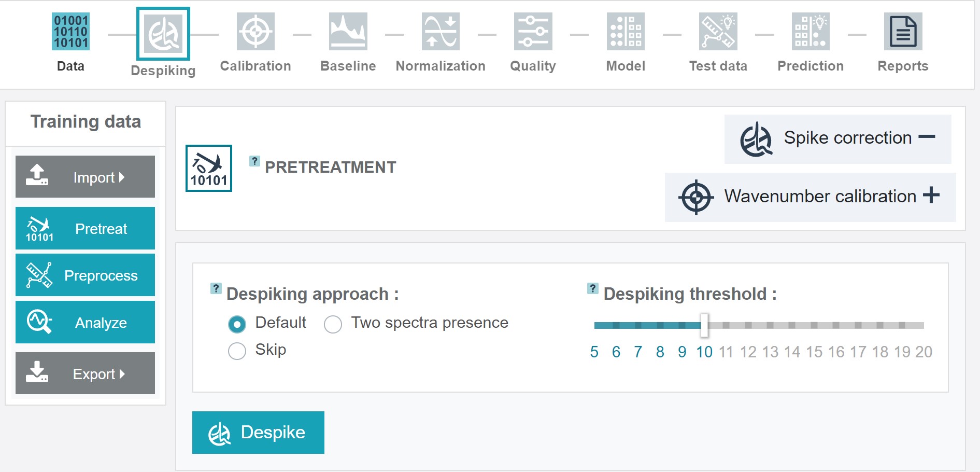Select the Calibration target icon
The height and width of the screenshot is (472, 980).
click(255, 32)
